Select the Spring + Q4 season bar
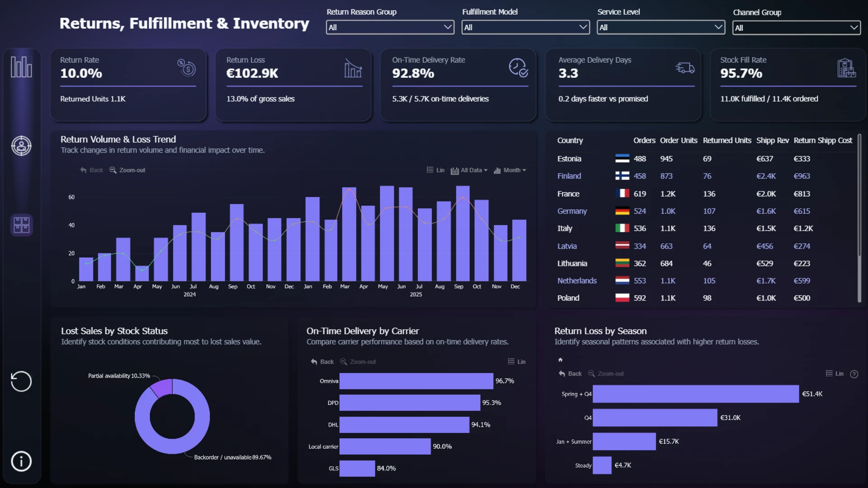The width and height of the screenshot is (868, 488). pyautogui.click(x=696, y=394)
